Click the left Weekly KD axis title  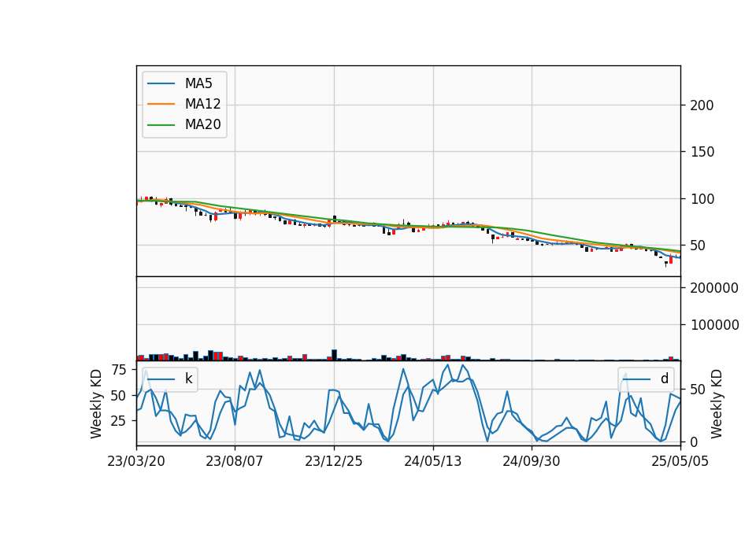click(x=96, y=404)
